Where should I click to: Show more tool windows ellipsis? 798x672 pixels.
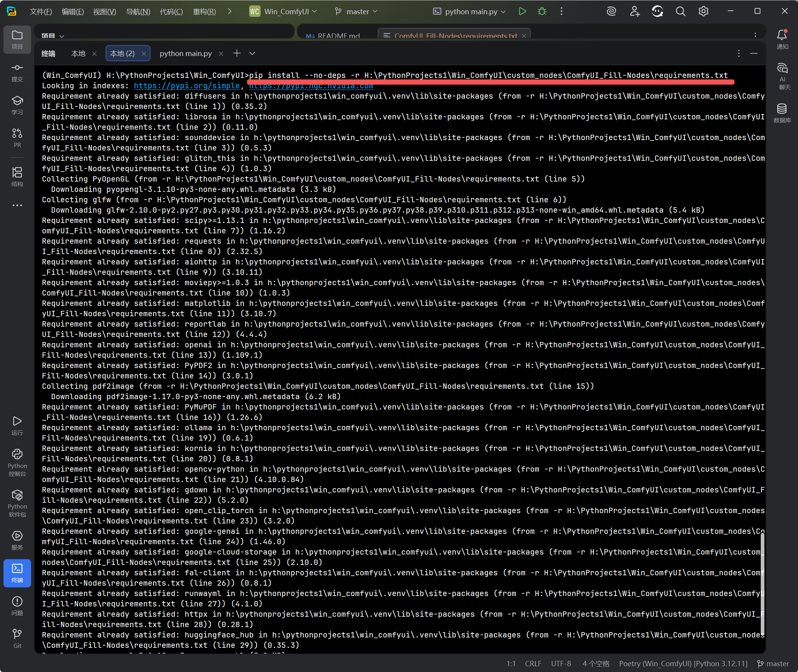click(x=17, y=205)
